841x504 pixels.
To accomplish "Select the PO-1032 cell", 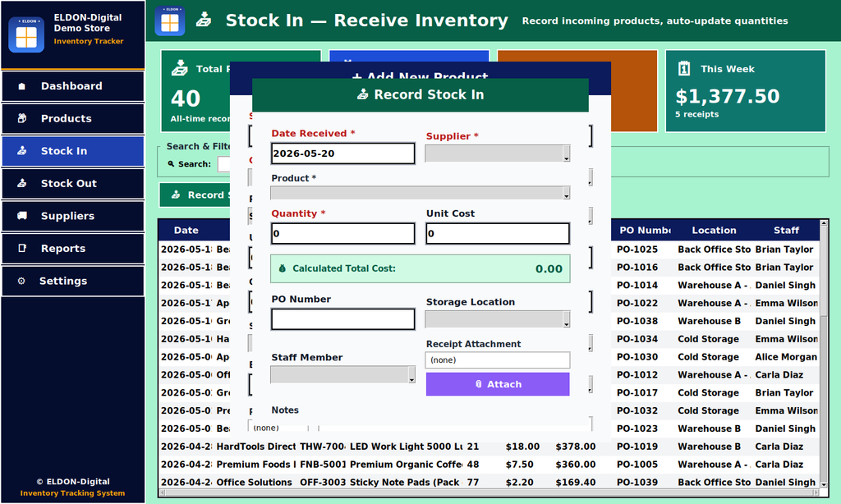I will 637,410.
